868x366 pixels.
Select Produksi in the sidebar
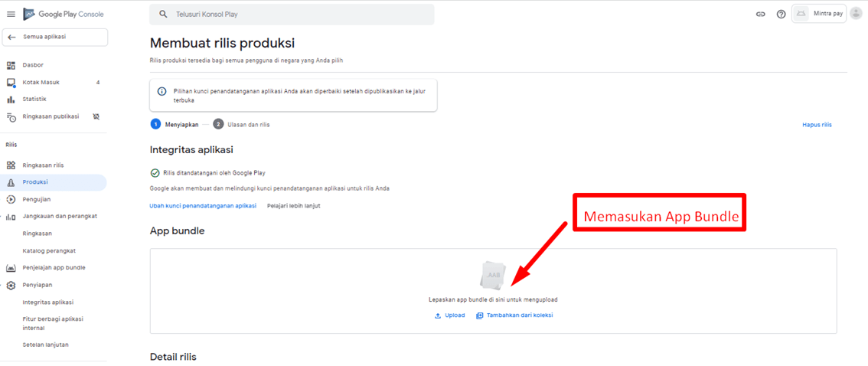(54, 182)
